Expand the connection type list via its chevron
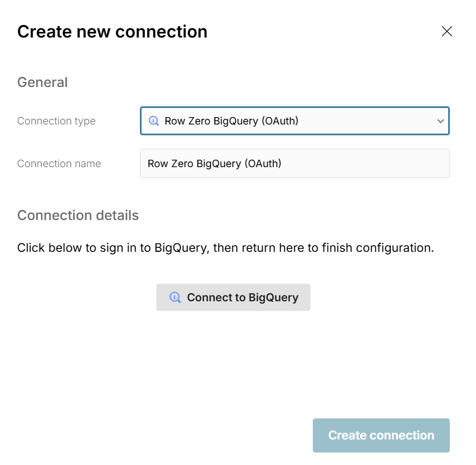The width and height of the screenshot is (476, 465). (x=441, y=121)
